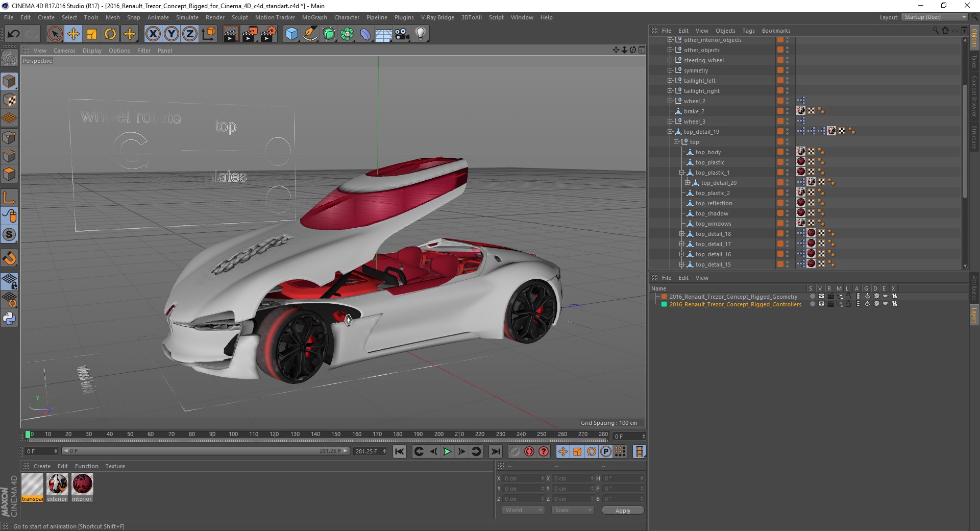Toggle X axis lock
Image resolution: width=980 pixels, height=531 pixels.
[153, 34]
